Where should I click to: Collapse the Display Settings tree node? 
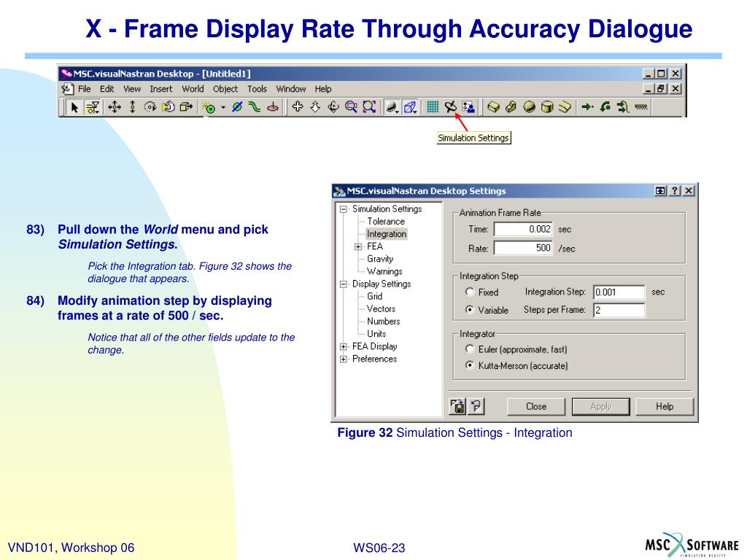tap(343, 284)
